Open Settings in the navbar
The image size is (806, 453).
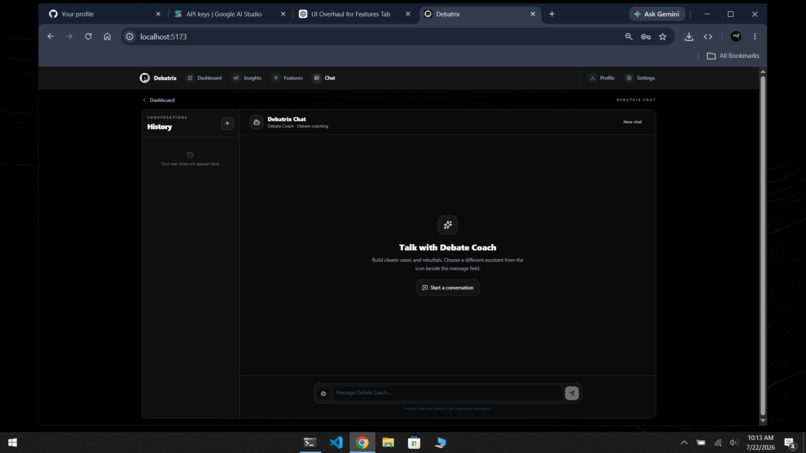(x=640, y=78)
